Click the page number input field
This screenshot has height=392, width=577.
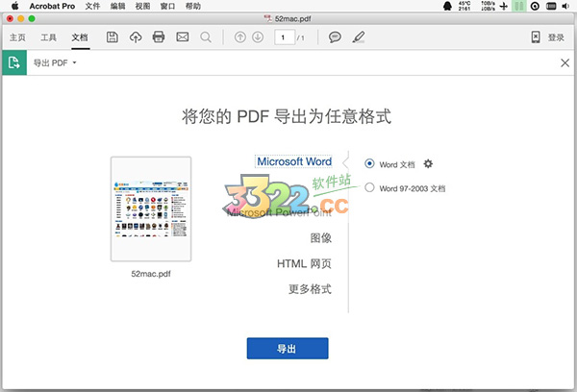coord(285,37)
